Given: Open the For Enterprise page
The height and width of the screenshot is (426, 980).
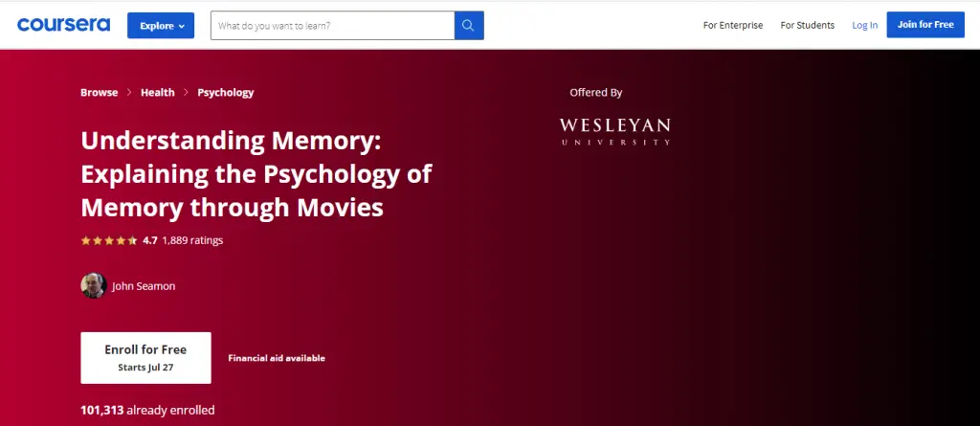Looking at the screenshot, I should tap(732, 26).
